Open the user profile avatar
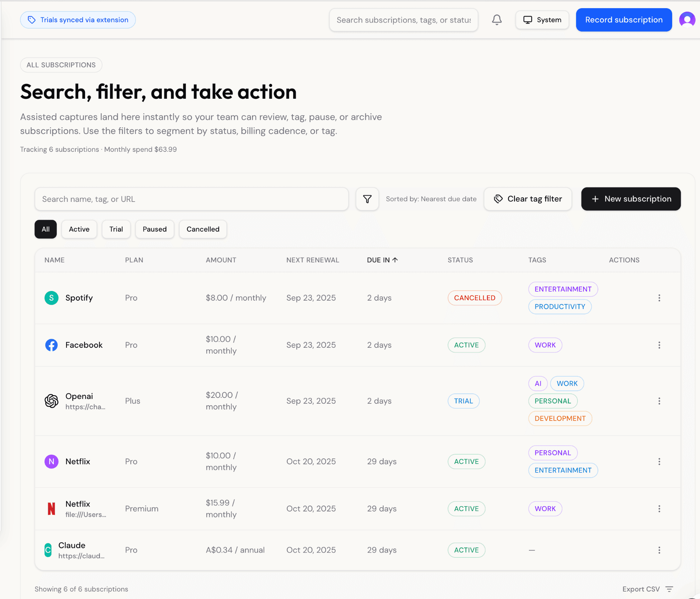 pyautogui.click(x=687, y=20)
